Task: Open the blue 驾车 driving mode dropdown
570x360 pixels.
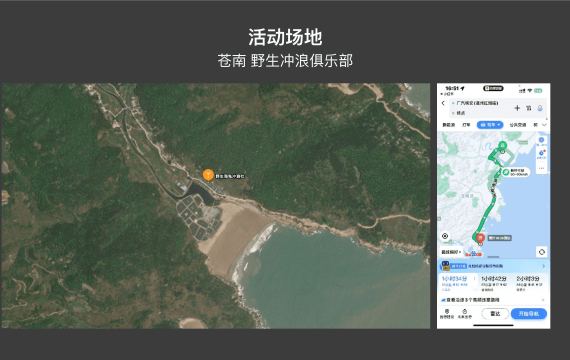Action: 490,125
